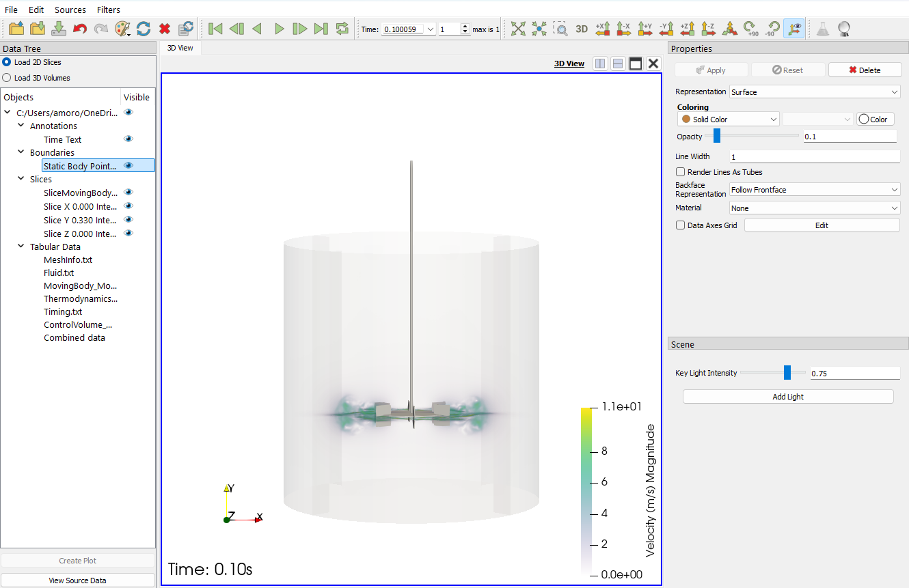
Task: Open the color palette editor icon
Action: 122,29
